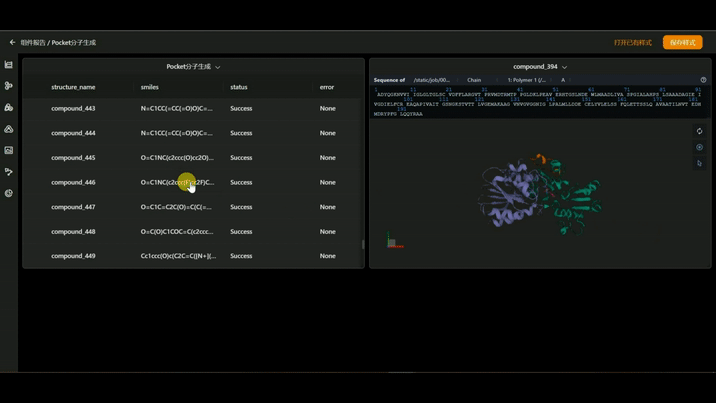Open the second sidebar icon below table list
Viewport: 716px width, 403px height.
[x=9, y=86]
